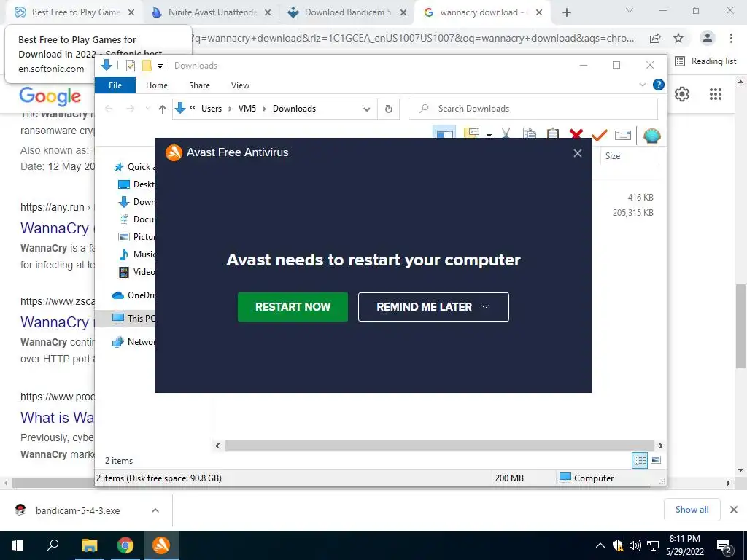Click the Google logo

click(50, 96)
